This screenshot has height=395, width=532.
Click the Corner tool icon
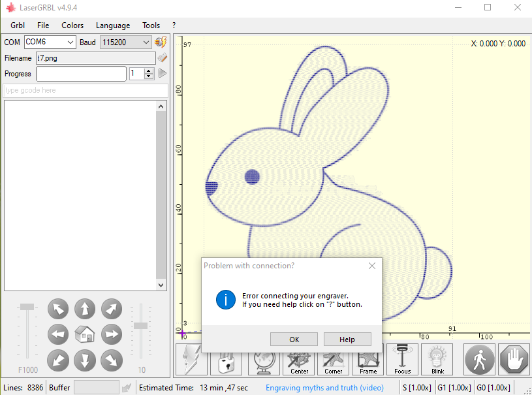click(333, 359)
